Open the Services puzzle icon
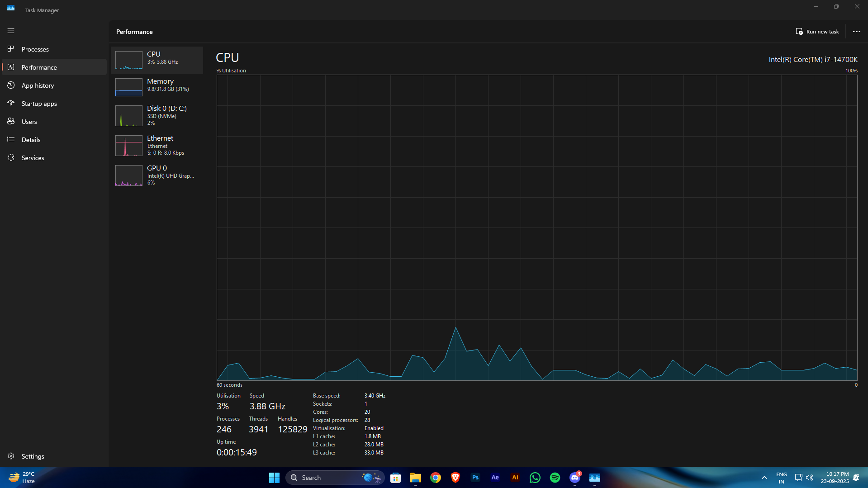Screen dimensions: 868x488 pyautogui.click(x=11, y=157)
